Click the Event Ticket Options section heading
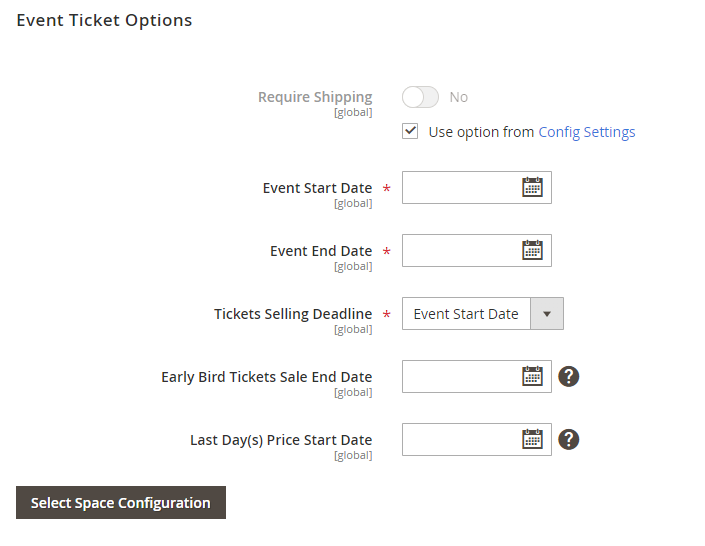 tap(104, 20)
